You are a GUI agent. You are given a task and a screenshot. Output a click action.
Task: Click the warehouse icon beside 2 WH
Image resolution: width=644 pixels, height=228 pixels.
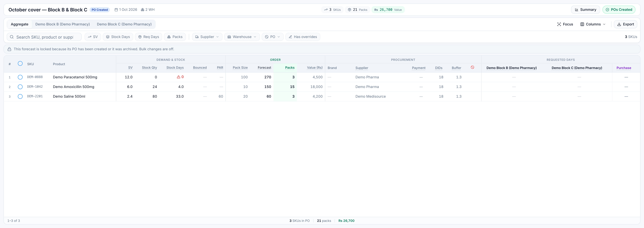pos(142,10)
